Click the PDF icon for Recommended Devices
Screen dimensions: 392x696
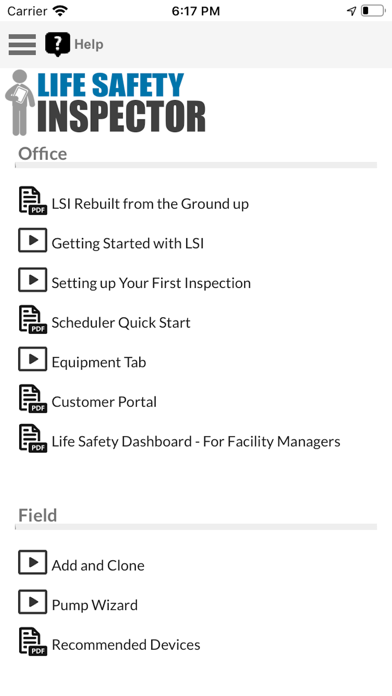coord(33,642)
